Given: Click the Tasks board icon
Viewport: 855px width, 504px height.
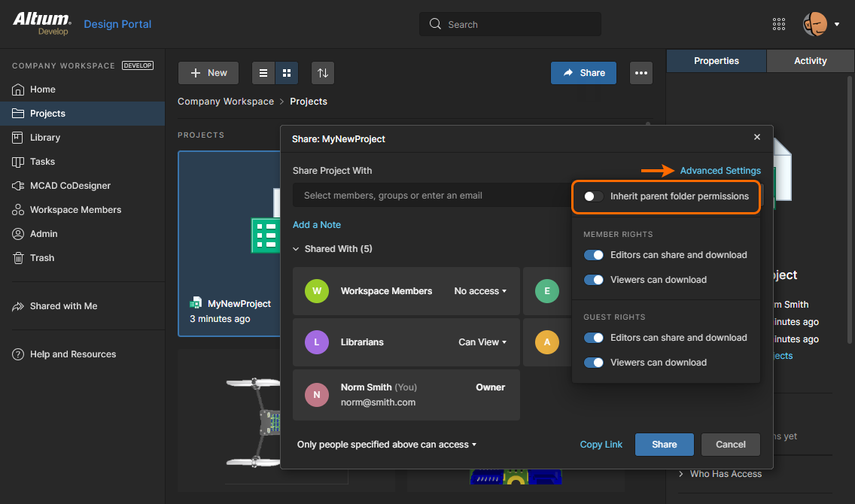Looking at the screenshot, I should pyautogui.click(x=18, y=162).
